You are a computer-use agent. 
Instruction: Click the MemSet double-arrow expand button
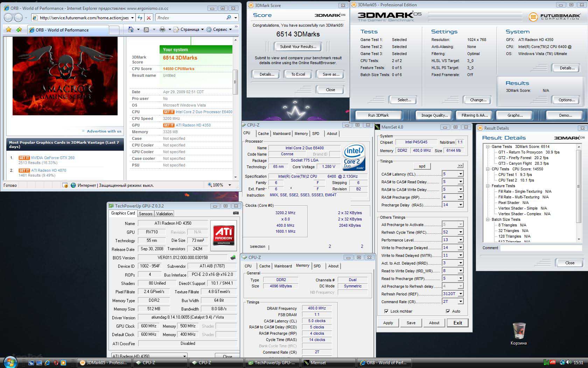pyautogui.click(x=460, y=166)
